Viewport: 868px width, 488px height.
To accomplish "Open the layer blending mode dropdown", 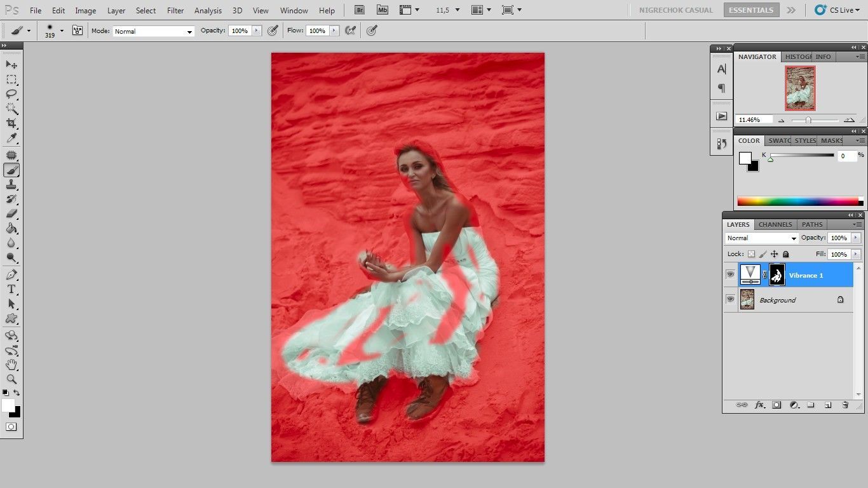I will pos(761,238).
